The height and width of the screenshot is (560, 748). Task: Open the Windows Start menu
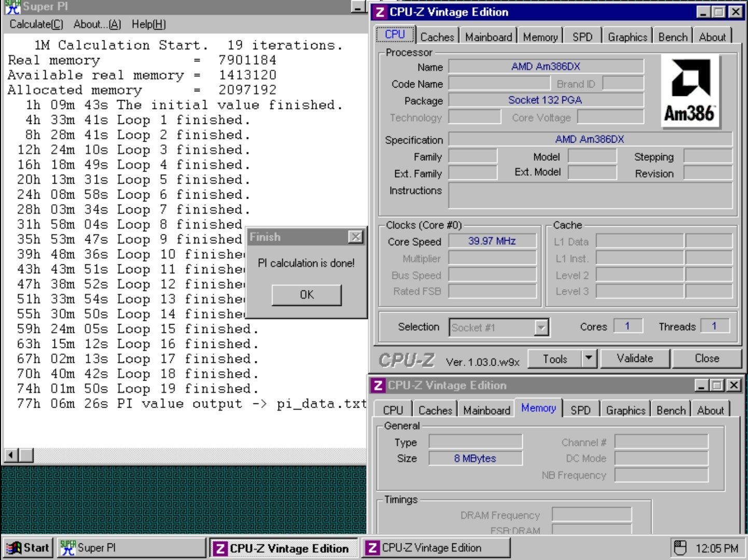pos(28,548)
